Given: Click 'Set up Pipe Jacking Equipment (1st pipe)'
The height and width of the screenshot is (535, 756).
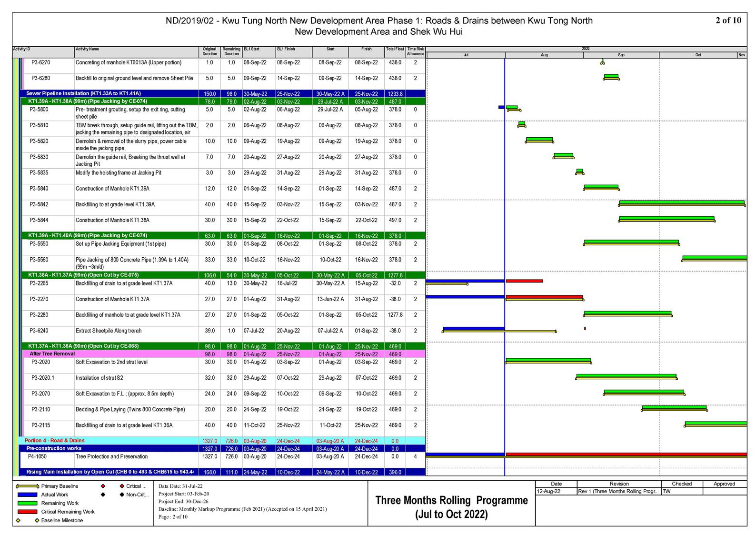Looking at the screenshot, I should 121,244.
